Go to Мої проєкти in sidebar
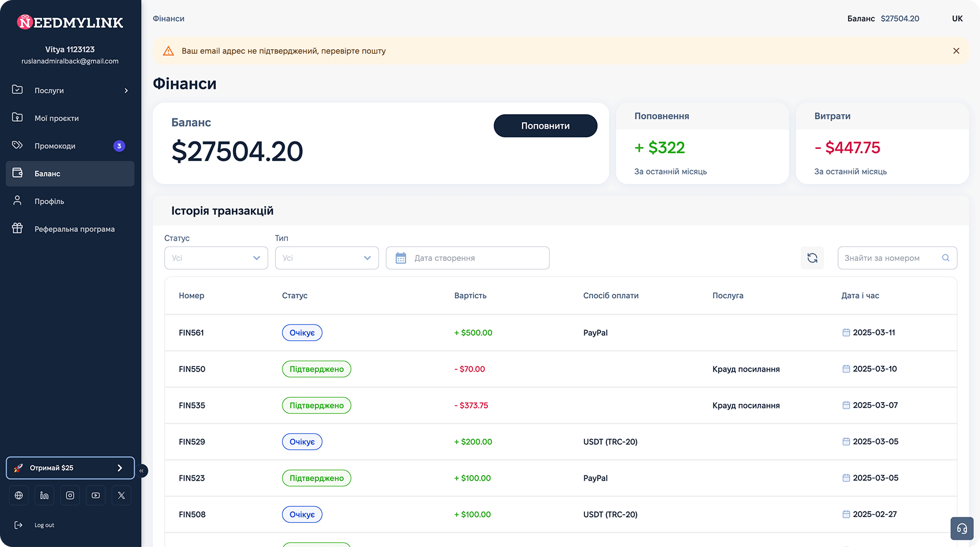The width and height of the screenshot is (980, 547). click(x=57, y=118)
